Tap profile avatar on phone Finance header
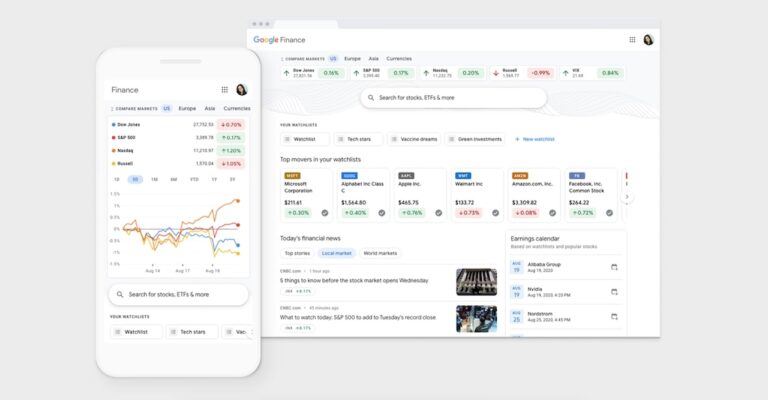The image size is (768, 400). (241, 90)
